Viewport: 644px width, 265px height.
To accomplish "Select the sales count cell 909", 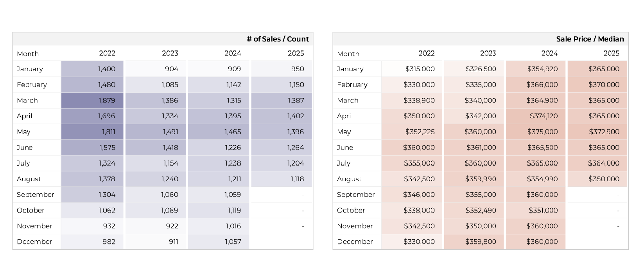I will coord(219,69).
